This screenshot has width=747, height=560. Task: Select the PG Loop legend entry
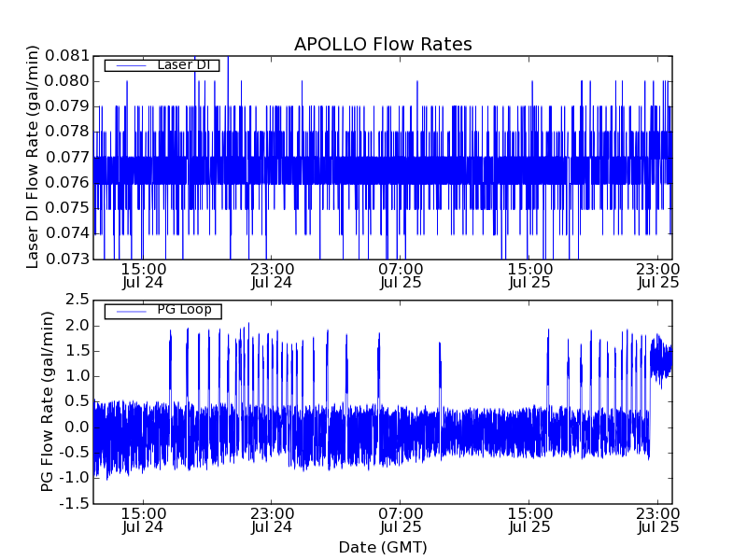coord(184,310)
